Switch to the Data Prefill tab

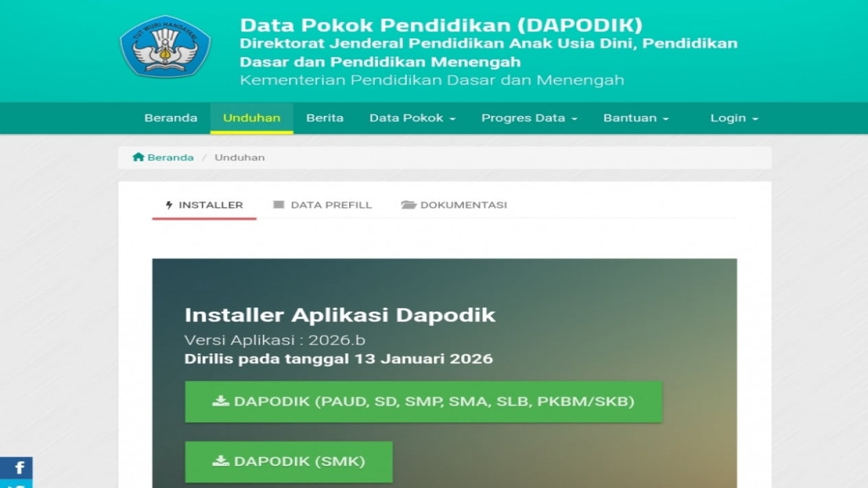[x=331, y=205]
